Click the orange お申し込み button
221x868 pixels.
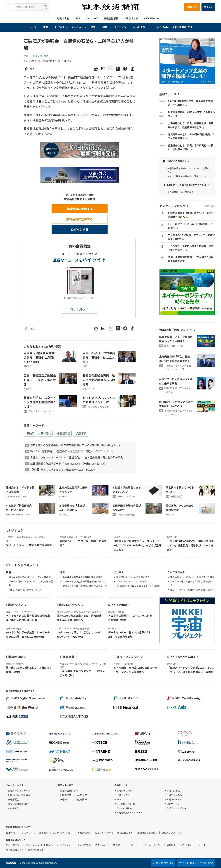click(192, 7)
